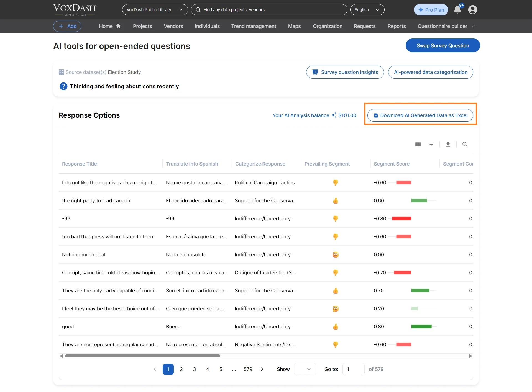Click the Go to page input field
Screen dimensions: 532x392
353,369
